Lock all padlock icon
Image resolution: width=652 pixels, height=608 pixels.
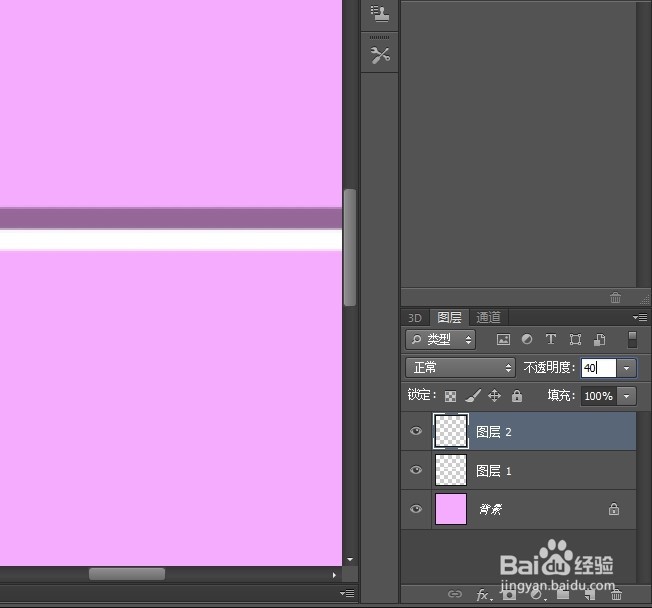(517, 395)
